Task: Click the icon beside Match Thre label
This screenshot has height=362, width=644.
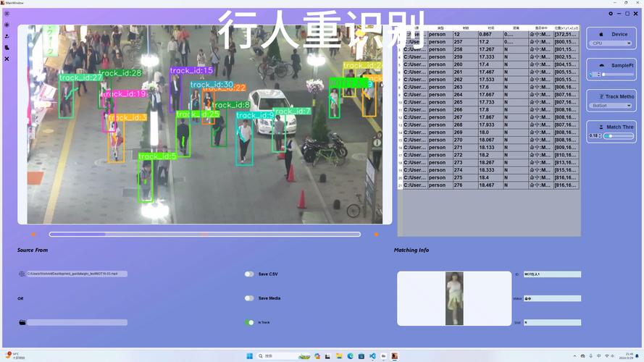Action: coord(601,127)
